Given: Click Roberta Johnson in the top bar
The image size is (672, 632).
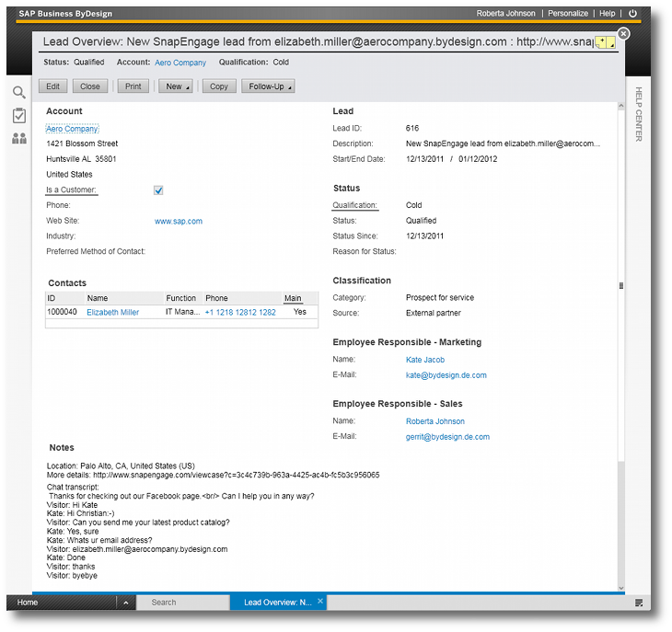Looking at the screenshot, I should (x=505, y=13).
